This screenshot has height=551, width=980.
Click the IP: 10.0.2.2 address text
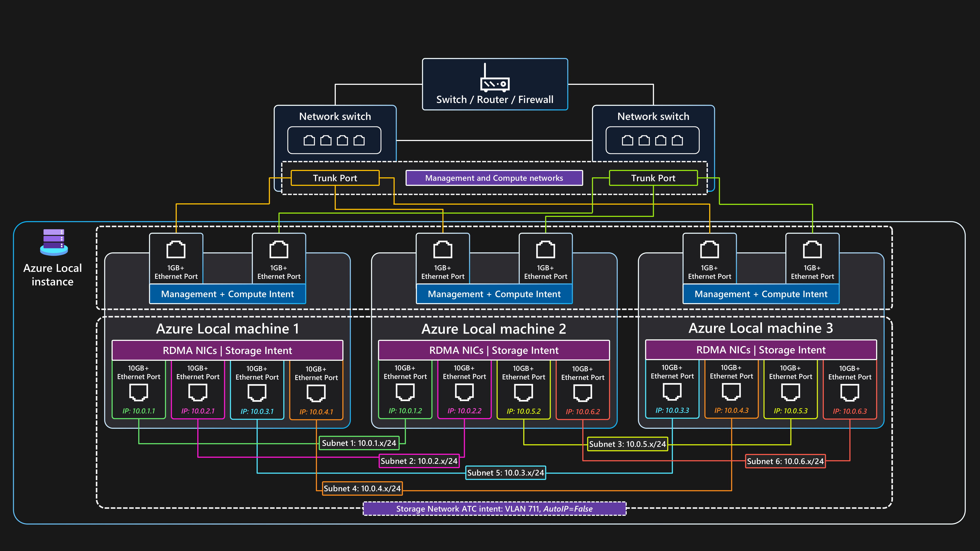464,411
